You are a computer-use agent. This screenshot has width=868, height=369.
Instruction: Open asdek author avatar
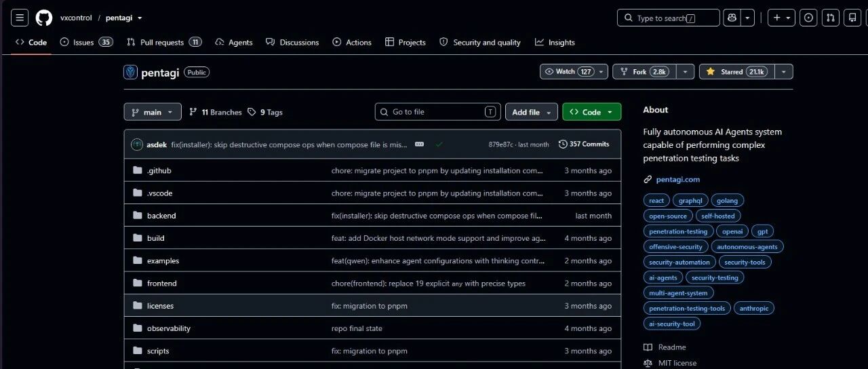(137, 144)
